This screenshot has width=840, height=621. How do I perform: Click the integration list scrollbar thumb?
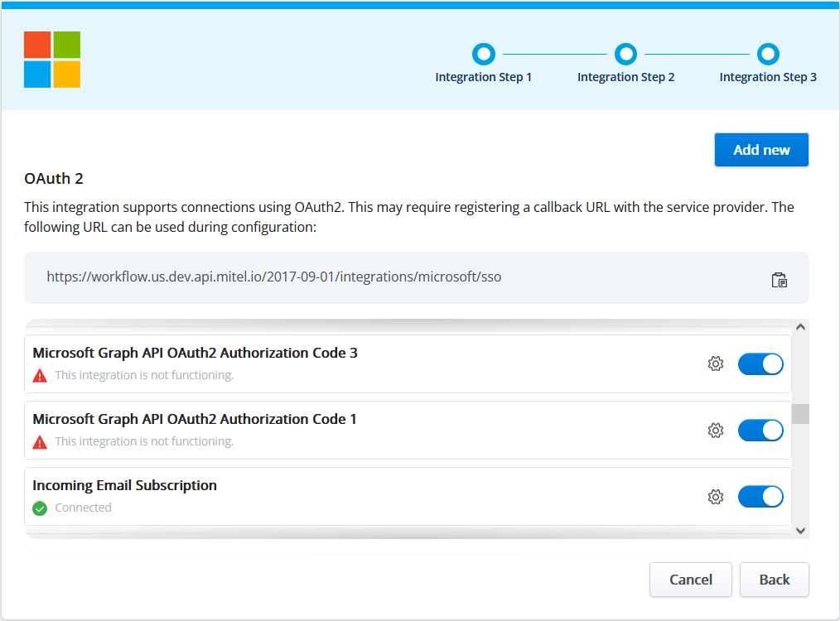pyautogui.click(x=800, y=414)
